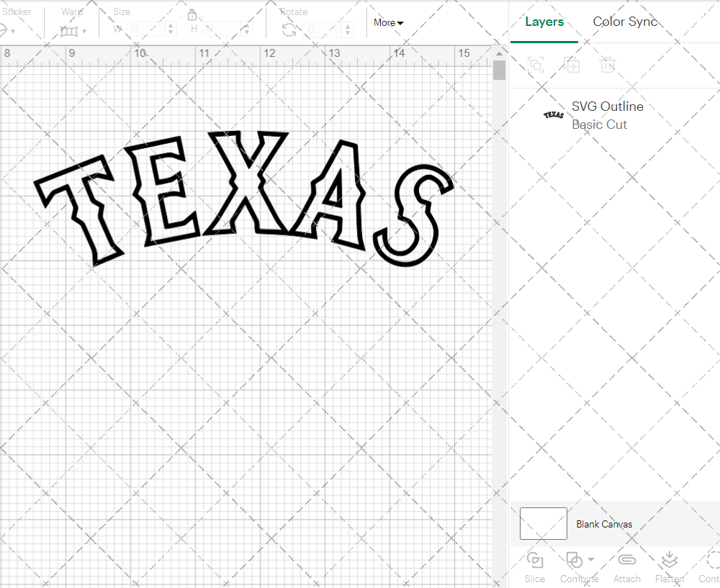Viewport: 720px width, 588px height.
Task: Increase width using the stepper arrow
Action: 170,24
